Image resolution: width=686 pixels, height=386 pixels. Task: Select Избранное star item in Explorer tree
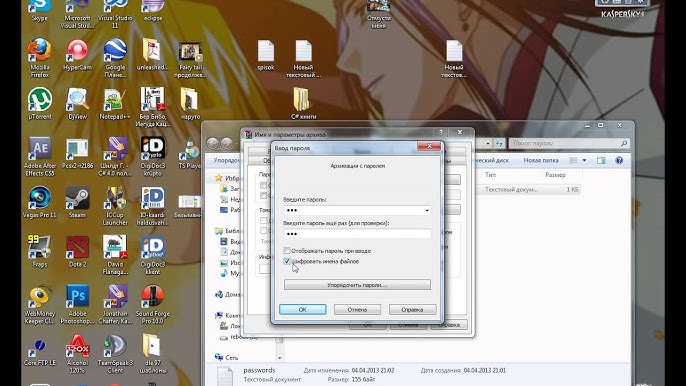pos(228,178)
